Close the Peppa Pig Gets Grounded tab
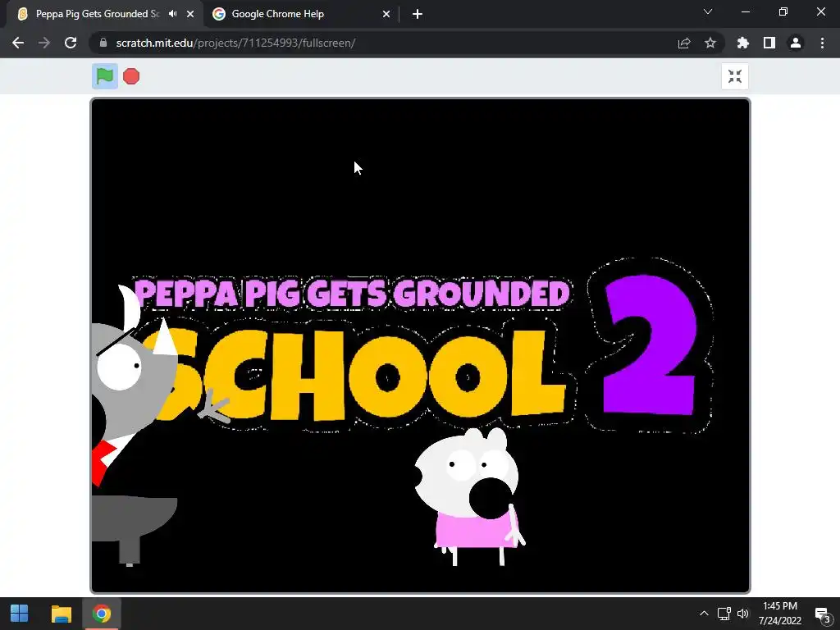Screen dimensions: 840x630 coord(190,14)
